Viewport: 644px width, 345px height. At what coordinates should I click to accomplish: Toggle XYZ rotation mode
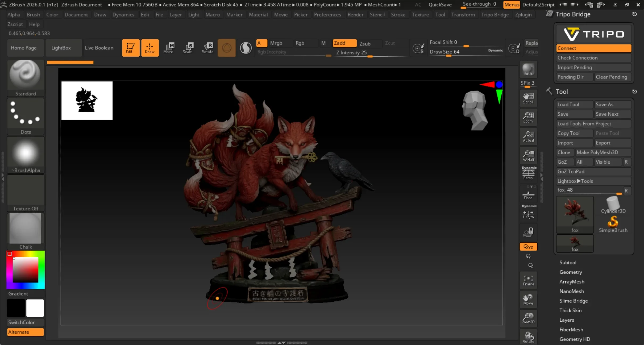coord(528,247)
